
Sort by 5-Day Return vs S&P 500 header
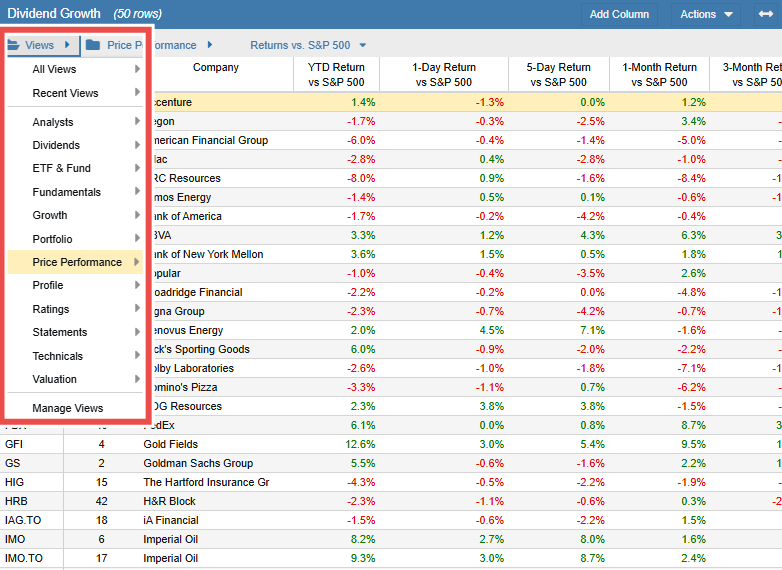click(559, 74)
